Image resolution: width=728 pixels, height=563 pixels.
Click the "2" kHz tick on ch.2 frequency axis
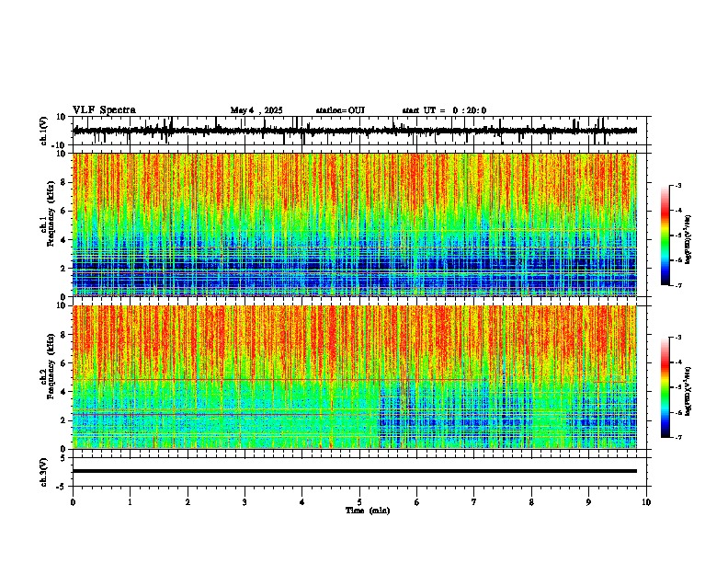click(63, 420)
